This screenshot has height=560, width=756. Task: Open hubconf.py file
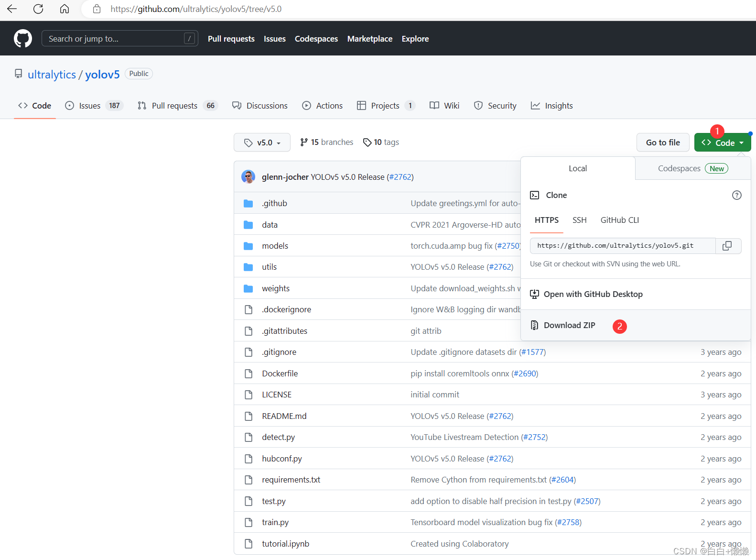pos(282,459)
